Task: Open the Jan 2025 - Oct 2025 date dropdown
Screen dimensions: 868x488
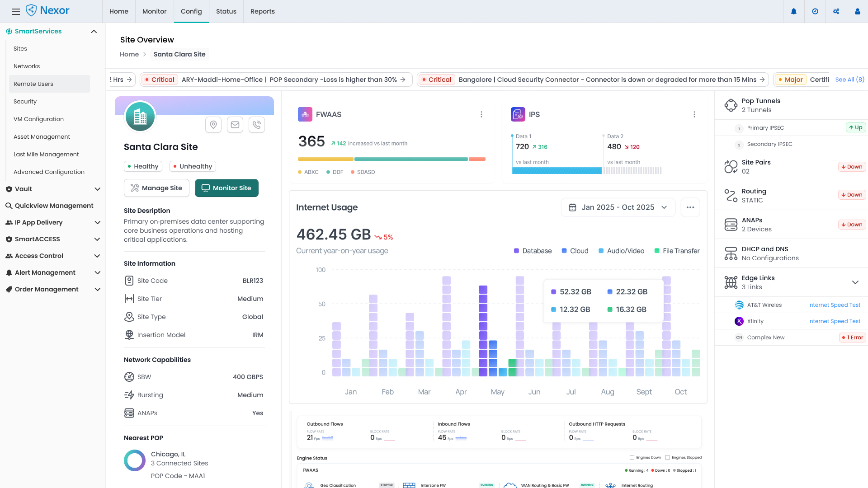Action: (x=618, y=207)
